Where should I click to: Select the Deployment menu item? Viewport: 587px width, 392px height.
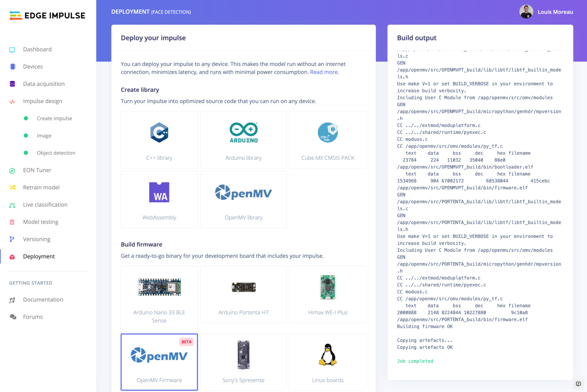39,256
